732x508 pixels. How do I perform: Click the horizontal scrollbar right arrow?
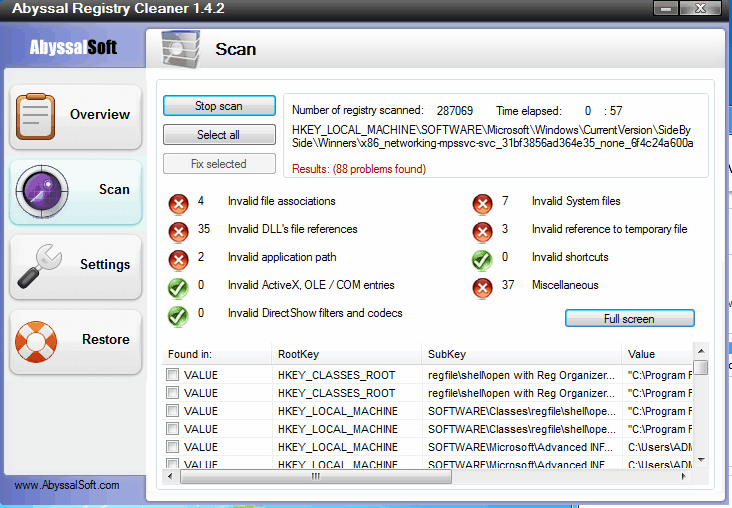click(684, 476)
